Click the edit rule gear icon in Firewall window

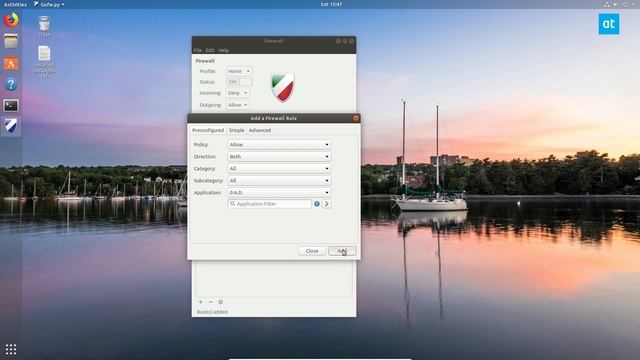(x=220, y=302)
